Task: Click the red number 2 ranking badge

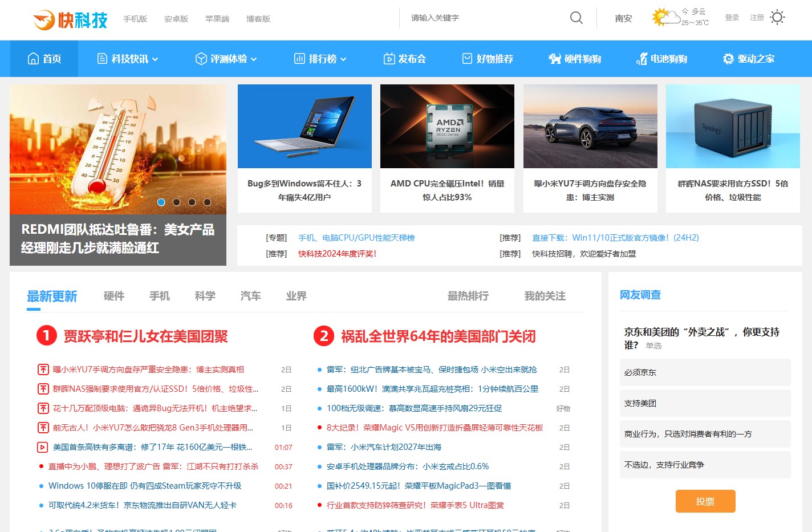Action: [x=324, y=336]
